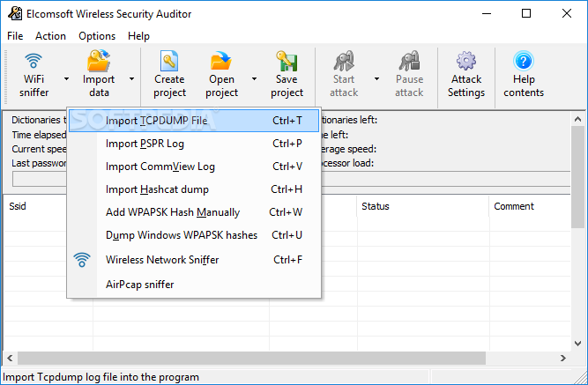Click the horizontal scrollbar left arrow
Screen dimensions: 588x385
click(x=10, y=358)
